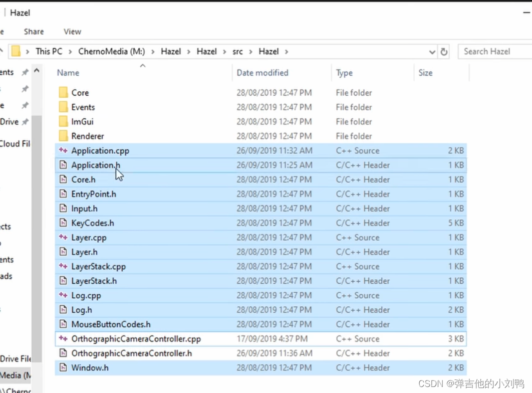Click the EntryPoint.h file icon
This screenshot has height=393, width=532.
pos(63,194)
